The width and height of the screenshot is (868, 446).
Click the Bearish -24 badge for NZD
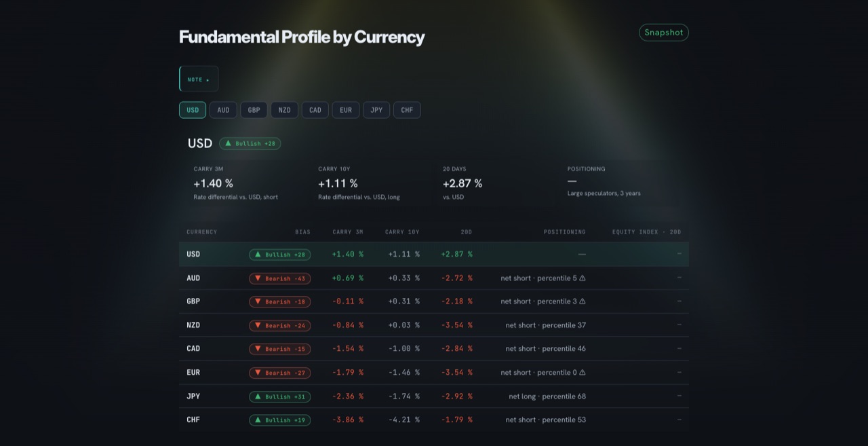coord(279,325)
